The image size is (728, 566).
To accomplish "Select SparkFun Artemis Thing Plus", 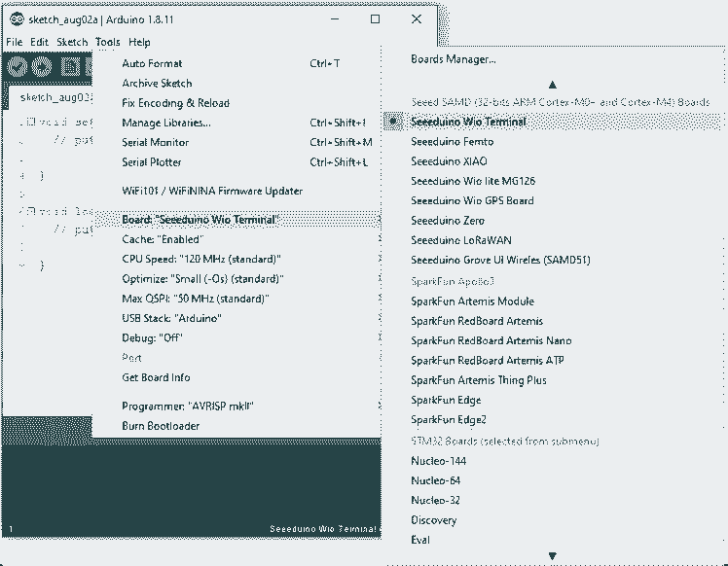I will tap(552, 380).
